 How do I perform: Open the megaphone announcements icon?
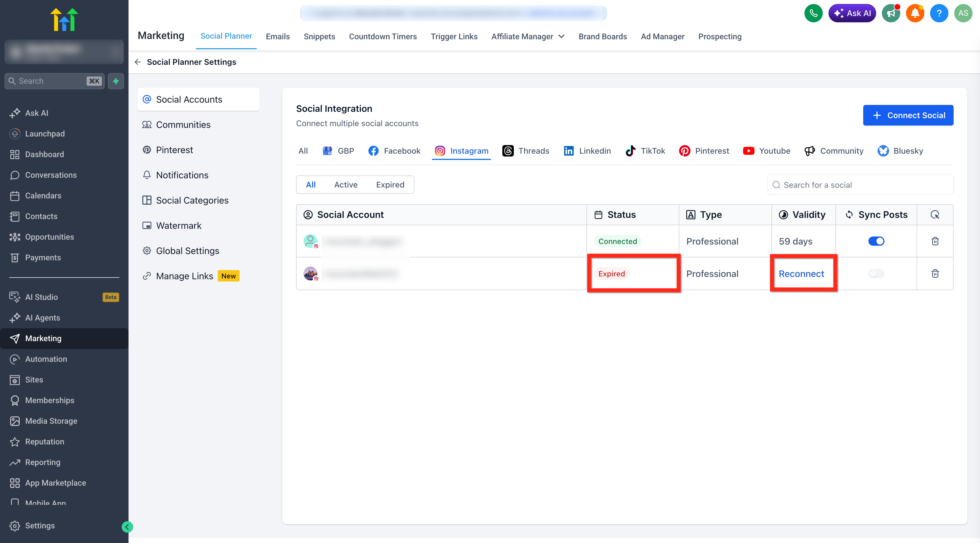tap(891, 13)
